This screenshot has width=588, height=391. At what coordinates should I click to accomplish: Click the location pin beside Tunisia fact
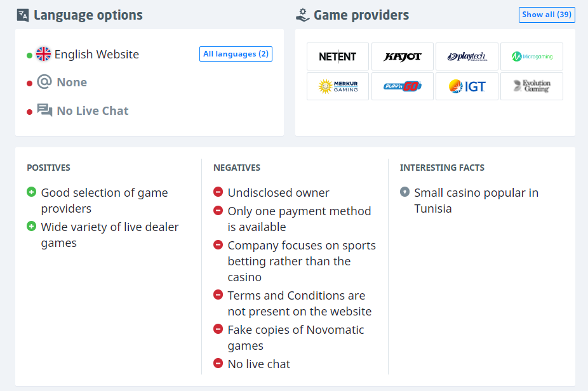coord(404,192)
